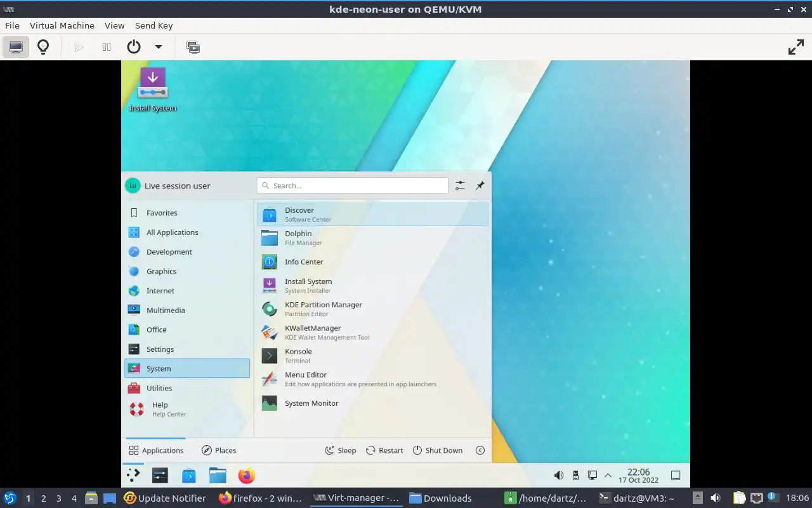This screenshot has width=812, height=508.
Task: Select the Favorites category
Action: click(x=187, y=213)
